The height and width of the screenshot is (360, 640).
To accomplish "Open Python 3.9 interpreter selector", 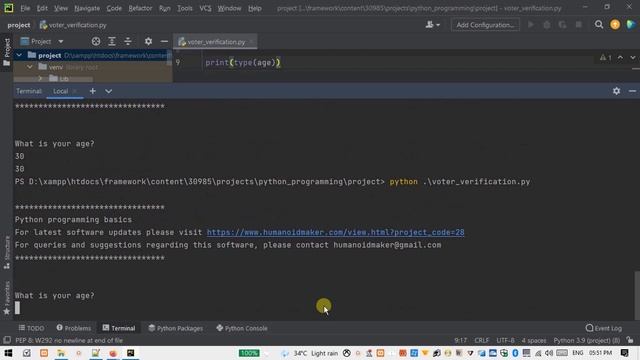I will pyautogui.click(x=587, y=340).
